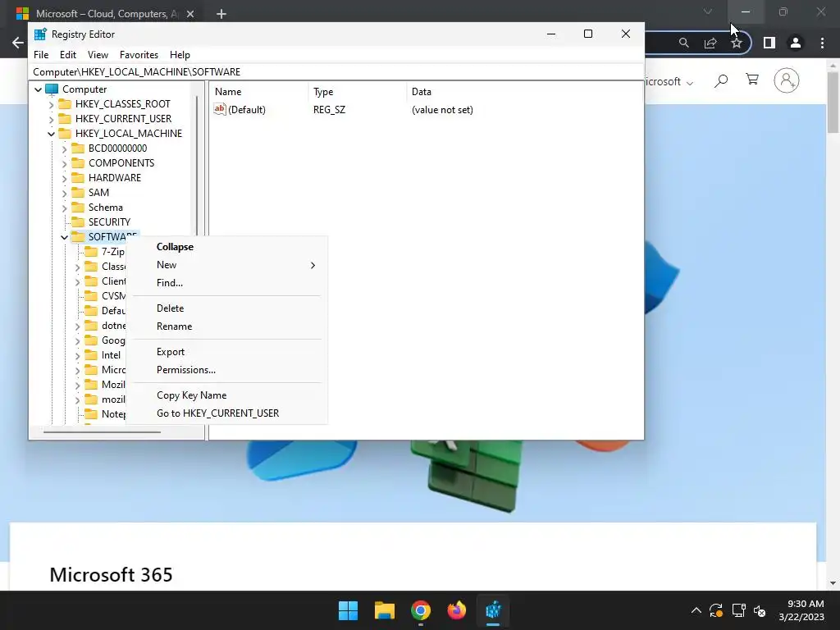
Task: Open the File menu in Registry Editor
Action: coord(41,55)
